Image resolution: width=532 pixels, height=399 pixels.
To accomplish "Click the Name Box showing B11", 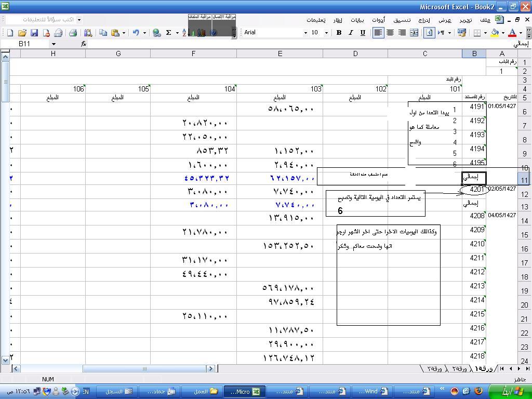I will coord(25,44).
